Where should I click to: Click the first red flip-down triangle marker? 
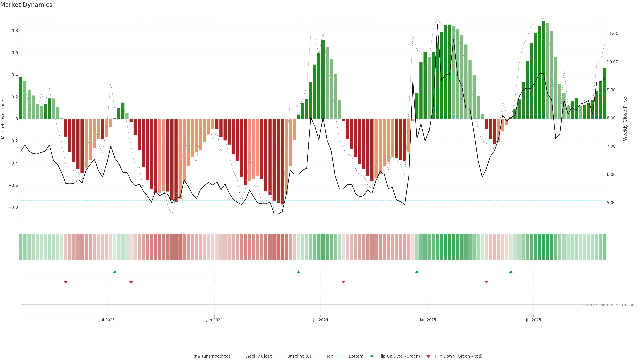66,282
